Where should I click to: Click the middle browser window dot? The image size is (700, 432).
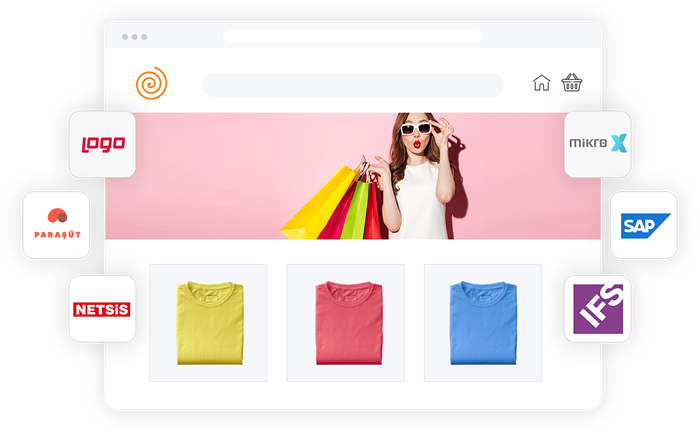(135, 37)
